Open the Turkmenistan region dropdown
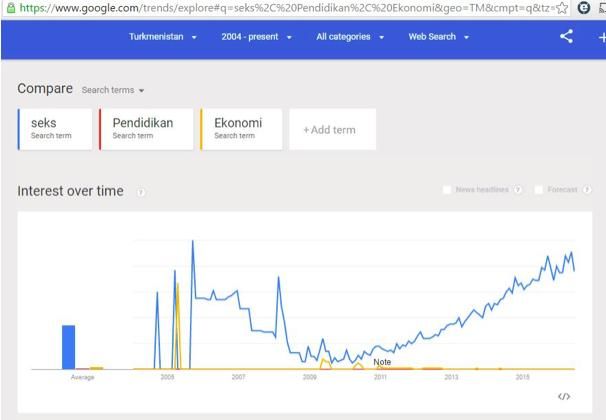This screenshot has height=420, width=606. pos(163,37)
